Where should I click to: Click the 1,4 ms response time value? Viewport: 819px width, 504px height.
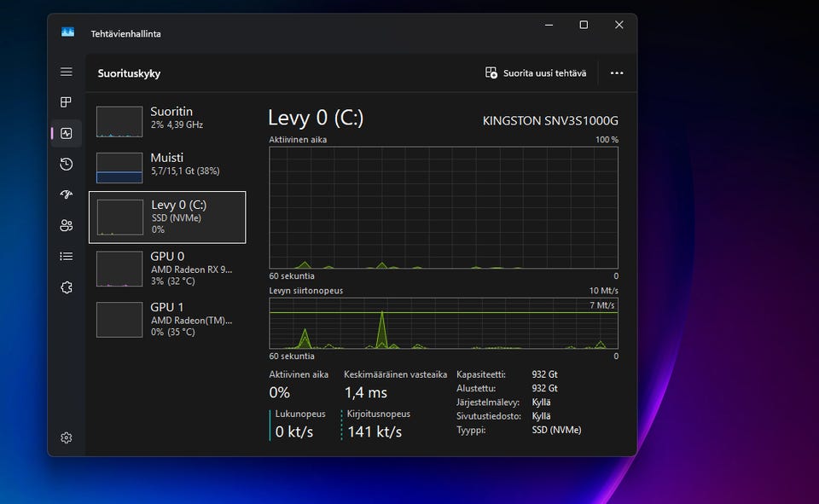point(366,392)
